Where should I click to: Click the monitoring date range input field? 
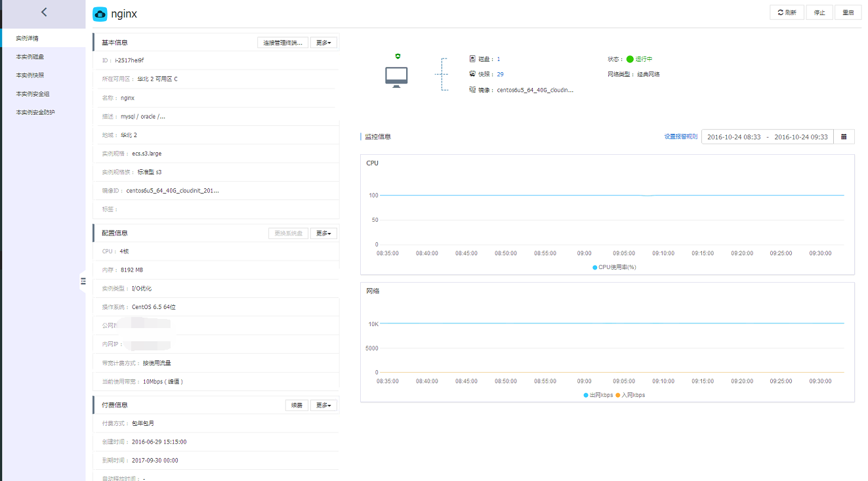[768, 136]
